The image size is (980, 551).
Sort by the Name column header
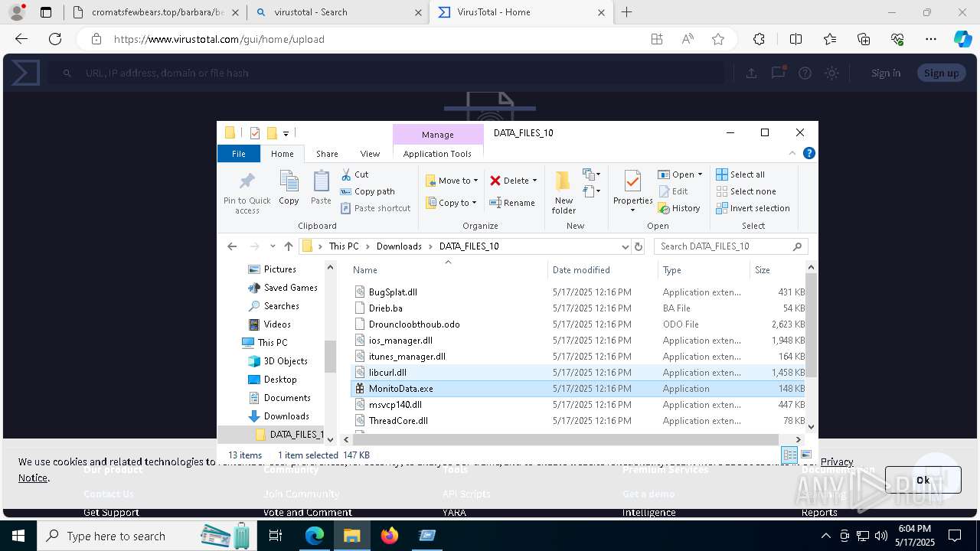448,269
